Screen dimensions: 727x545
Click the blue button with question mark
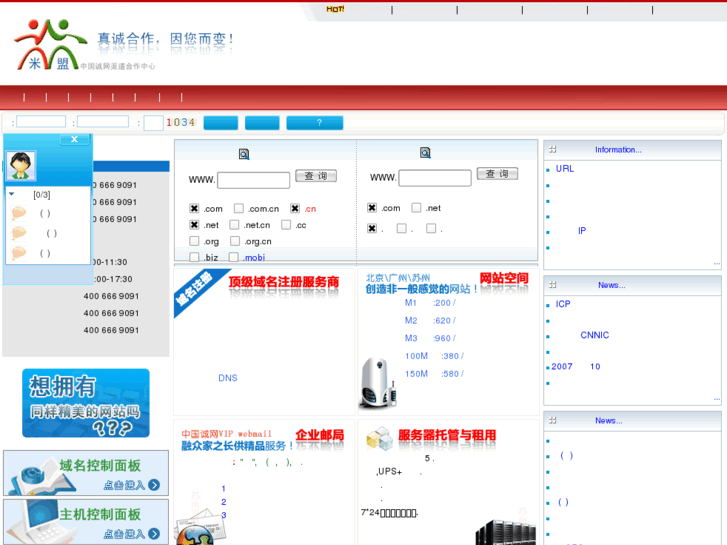315,122
